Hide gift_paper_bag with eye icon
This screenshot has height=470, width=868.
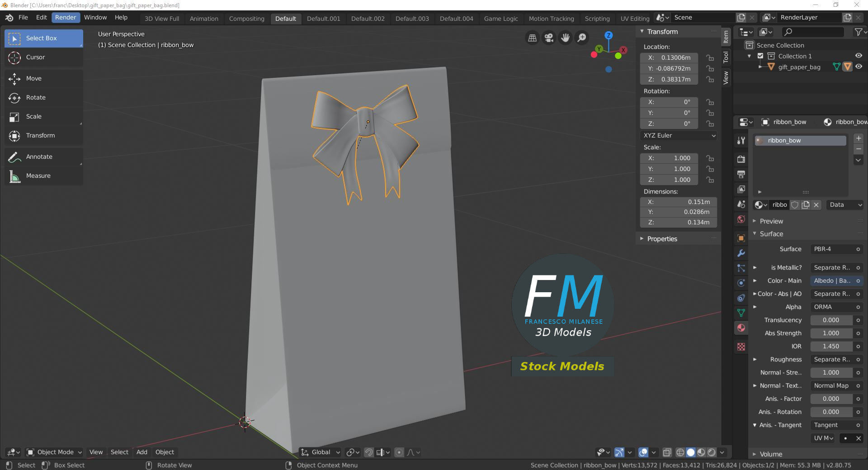click(x=859, y=66)
